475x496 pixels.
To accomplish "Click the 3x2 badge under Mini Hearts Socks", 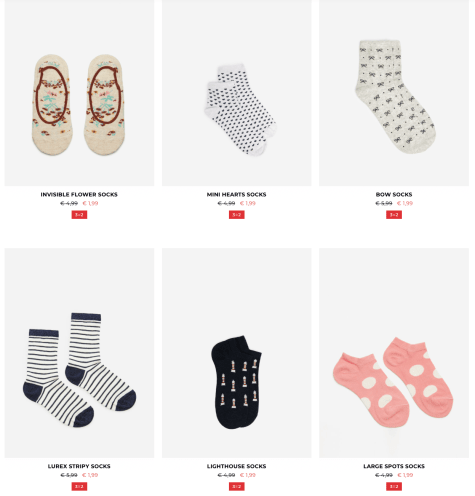I will pos(237,215).
